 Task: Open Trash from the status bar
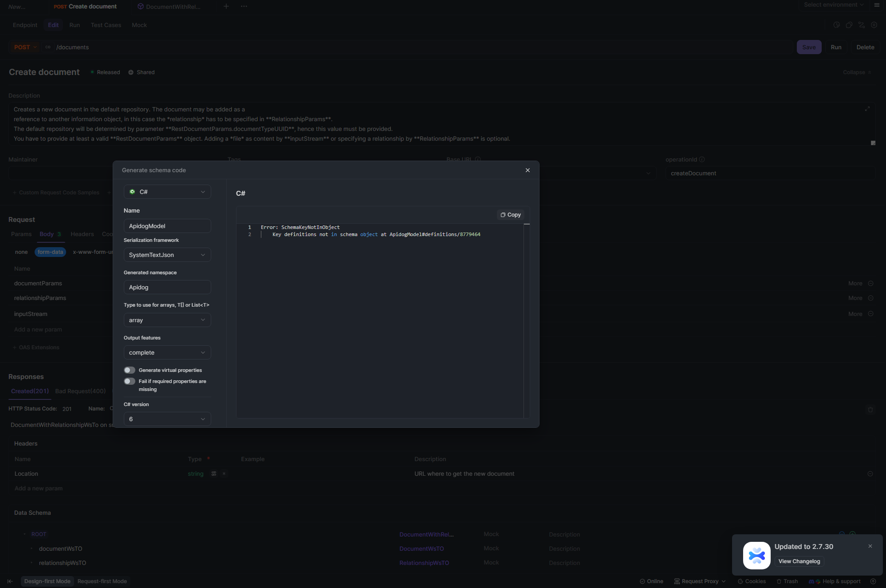coord(787,581)
